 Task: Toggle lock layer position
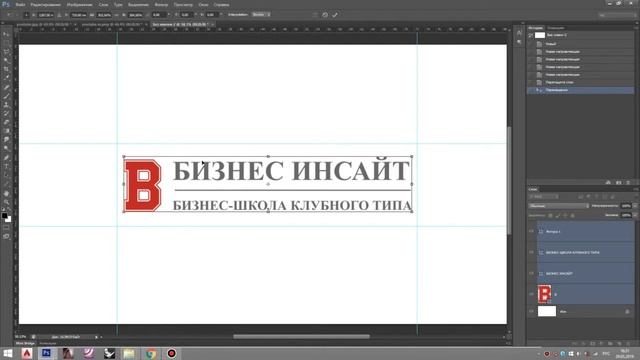565,216
